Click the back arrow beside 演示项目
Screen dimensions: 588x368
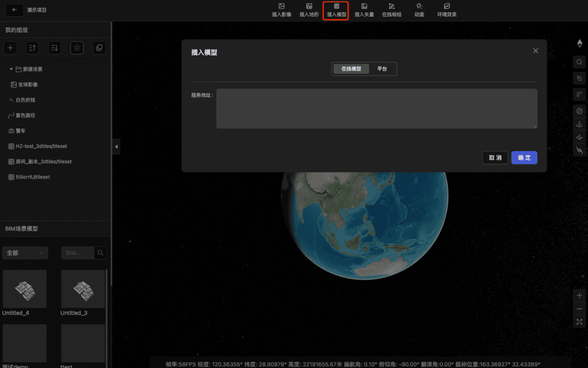pyautogui.click(x=14, y=10)
